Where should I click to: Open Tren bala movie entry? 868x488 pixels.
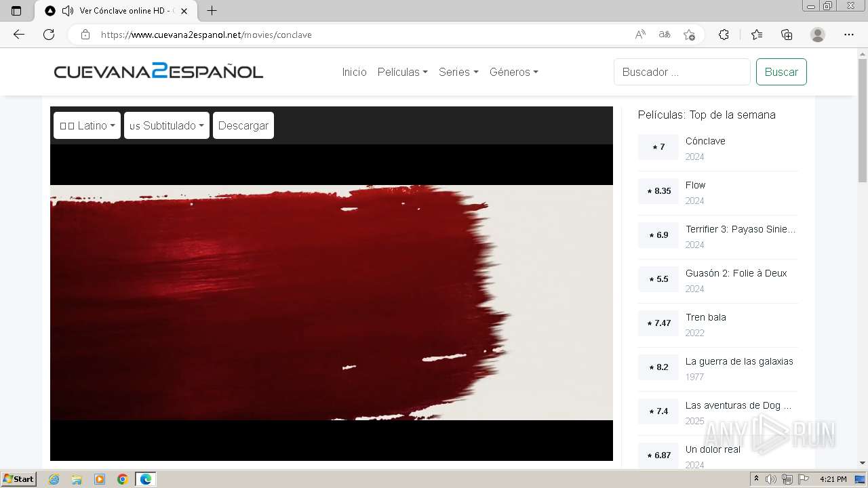click(705, 317)
